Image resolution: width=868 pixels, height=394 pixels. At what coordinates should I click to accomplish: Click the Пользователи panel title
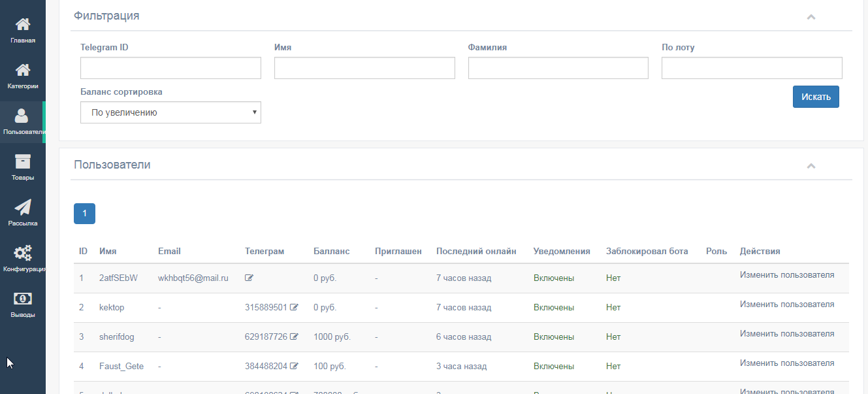click(x=112, y=165)
